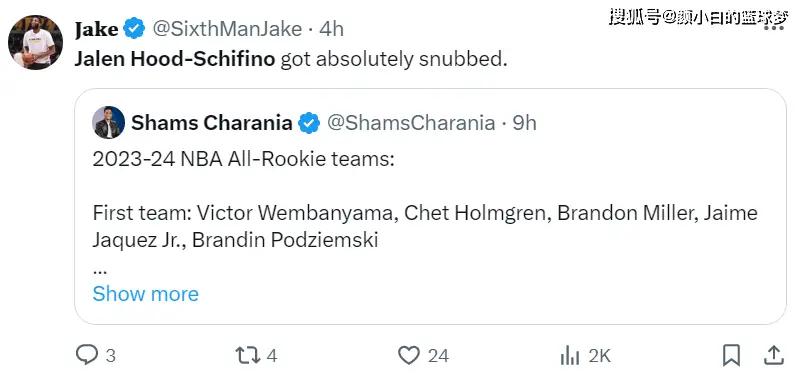Screen dimensions: 805x381
Task: Click the Jake display name
Action: [97, 29]
